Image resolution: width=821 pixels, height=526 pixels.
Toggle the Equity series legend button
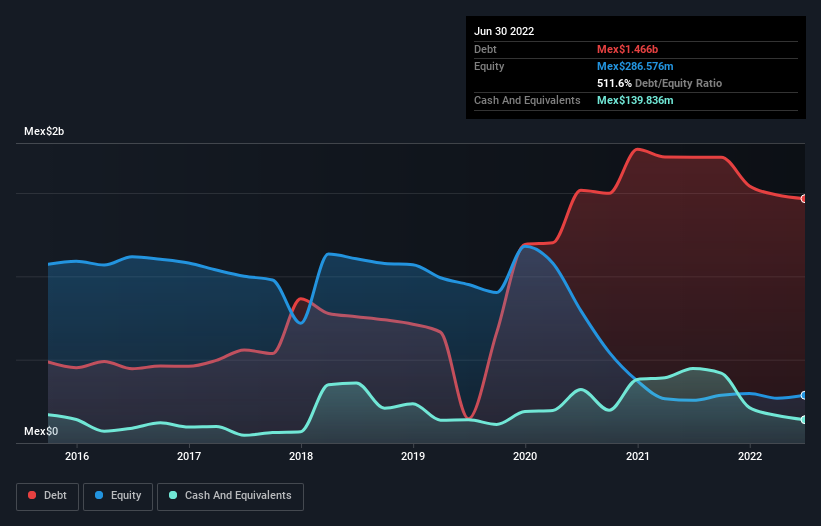118,496
